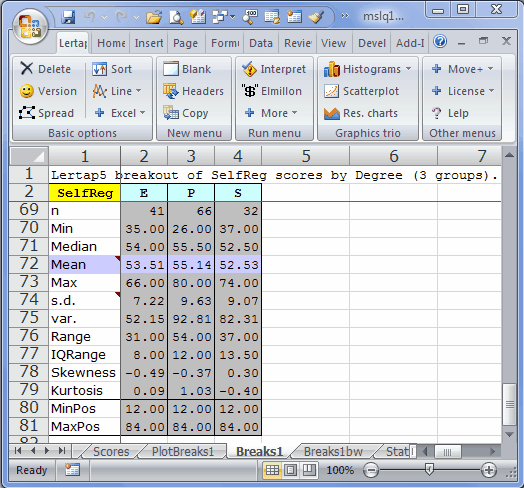Open the Excel Help question mark icon
Image resolution: width=524 pixels, height=488 pixels.
(440, 42)
